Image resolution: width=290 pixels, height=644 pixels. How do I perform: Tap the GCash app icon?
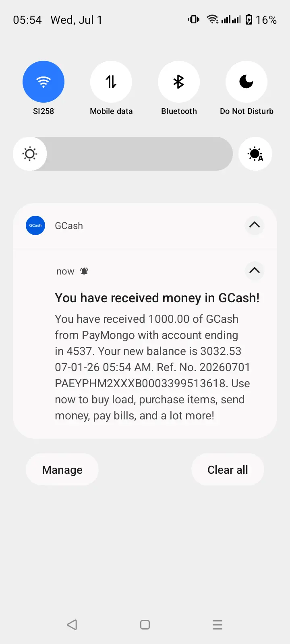coord(35,225)
